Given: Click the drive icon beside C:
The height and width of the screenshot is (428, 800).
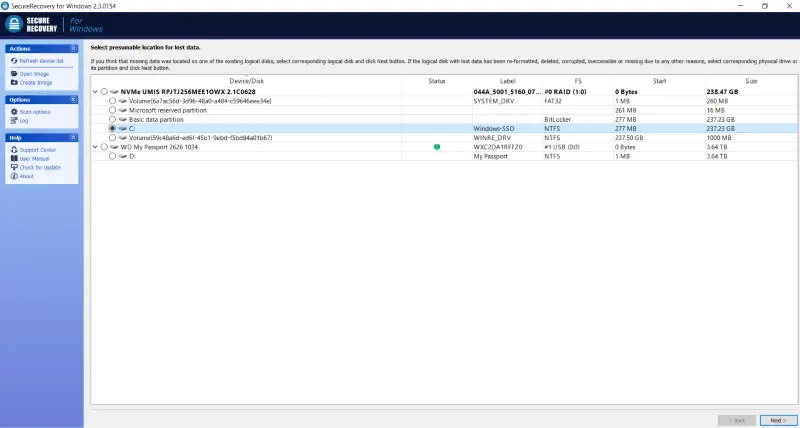Looking at the screenshot, I should pyautogui.click(x=122, y=129).
